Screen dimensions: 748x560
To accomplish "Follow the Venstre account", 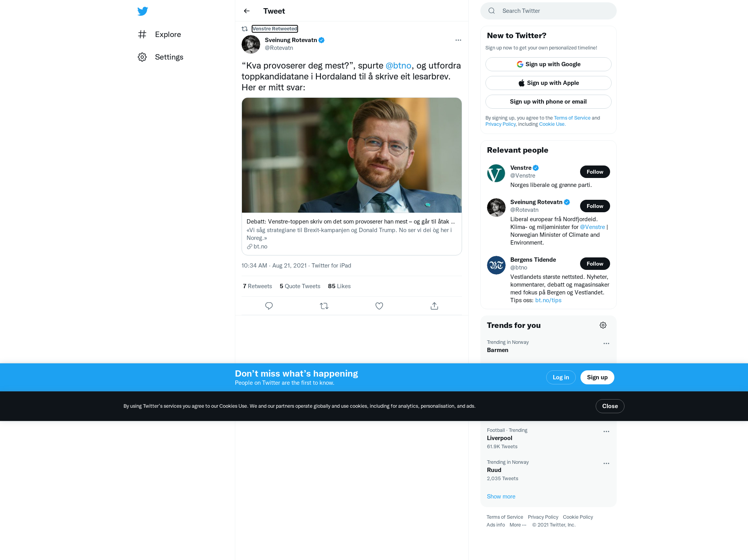I will pos(595,172).
